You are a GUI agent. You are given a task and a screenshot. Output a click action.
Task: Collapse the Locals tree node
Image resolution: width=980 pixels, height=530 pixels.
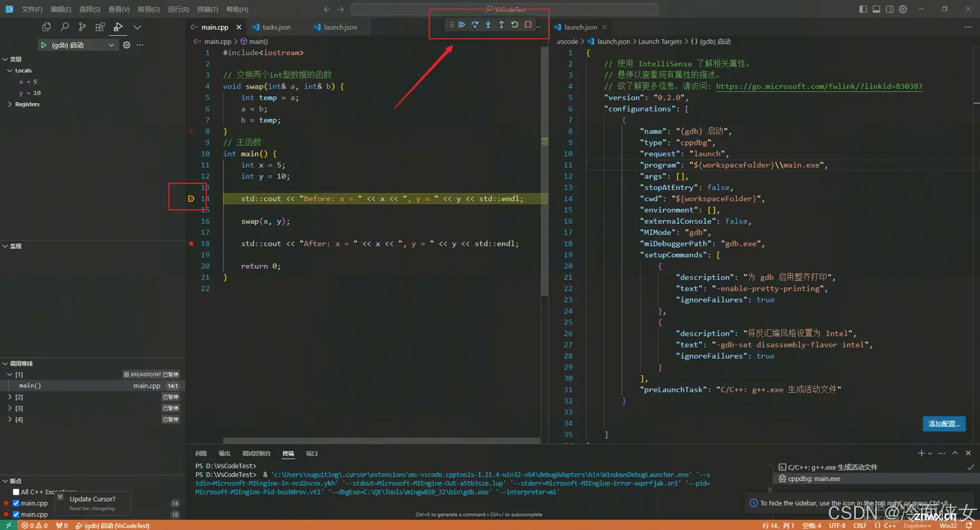point(10,71)
